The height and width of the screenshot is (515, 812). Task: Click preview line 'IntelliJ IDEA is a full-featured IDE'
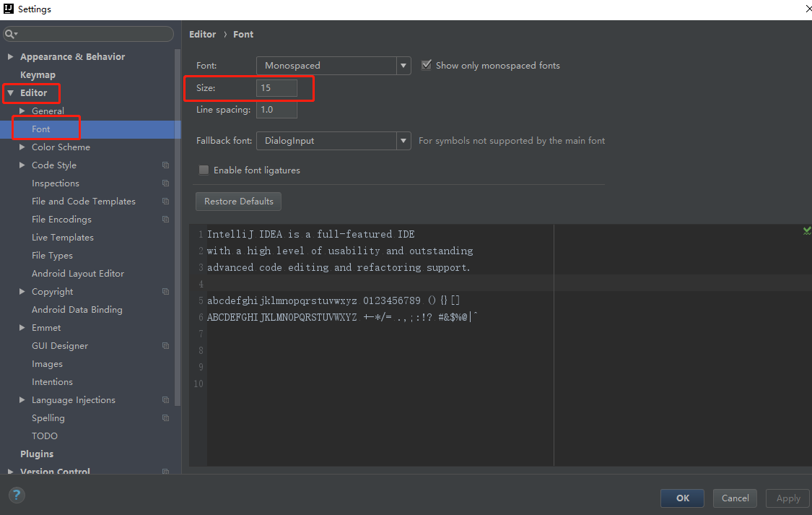click(x=310, y=234)
